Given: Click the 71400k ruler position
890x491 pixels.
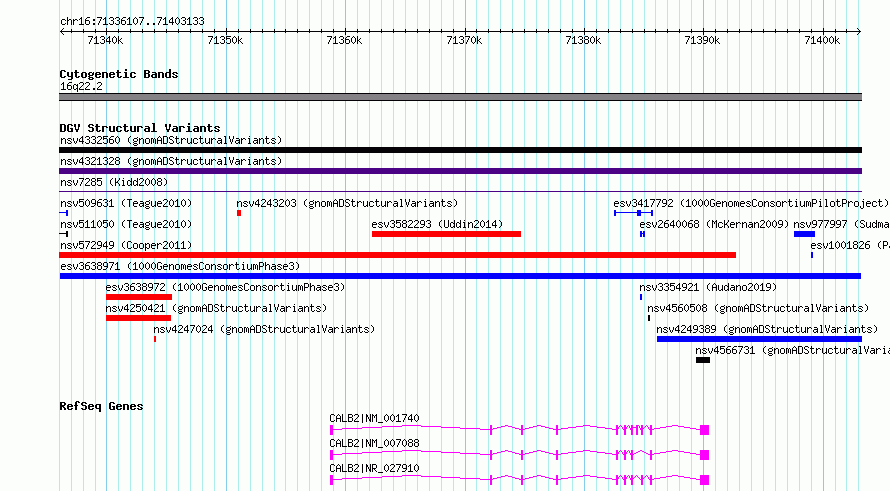Looking at the screenshot, I should 822,40.
